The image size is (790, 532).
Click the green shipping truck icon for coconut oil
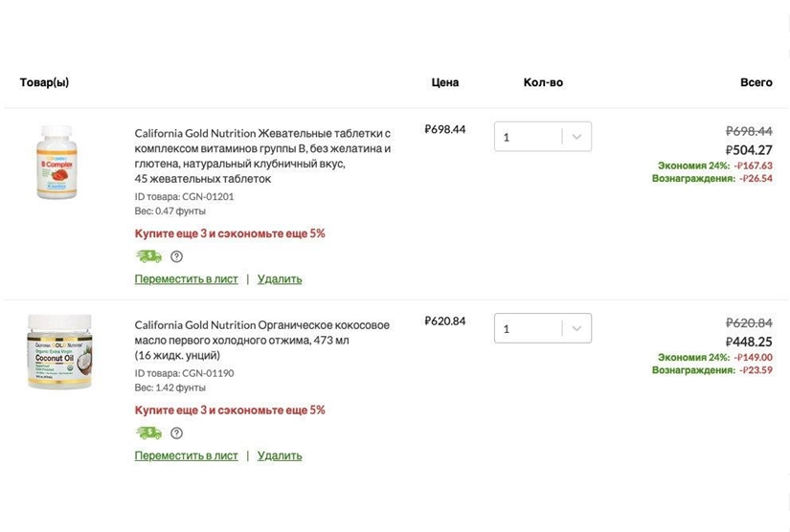coord(148,433)
